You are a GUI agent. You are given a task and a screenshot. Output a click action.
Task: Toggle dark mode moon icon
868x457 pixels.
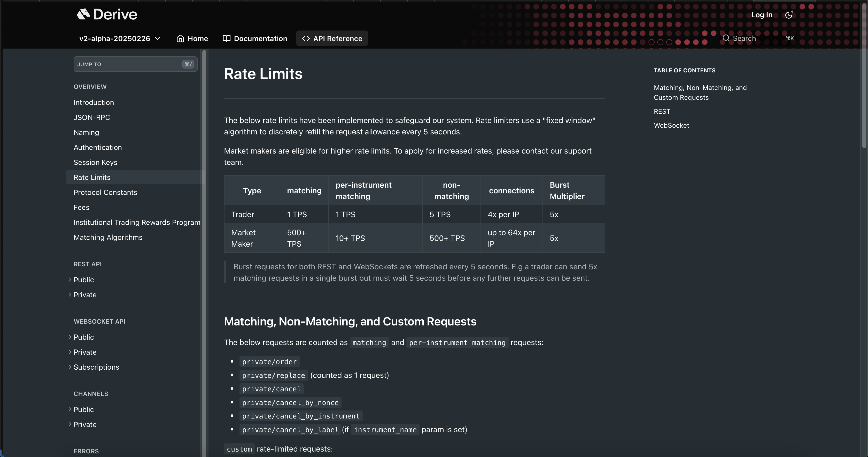[789, 14]
